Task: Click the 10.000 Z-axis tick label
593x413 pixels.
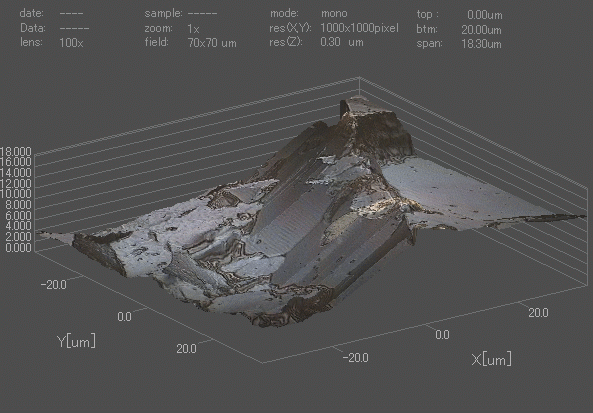Action: pos(16,194)
